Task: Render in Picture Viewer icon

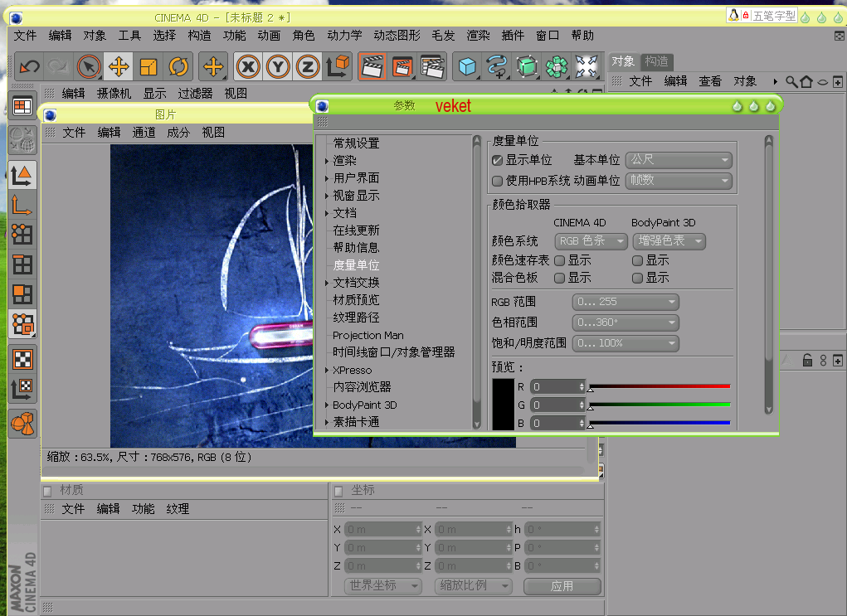Action: [x=402, y=67]
